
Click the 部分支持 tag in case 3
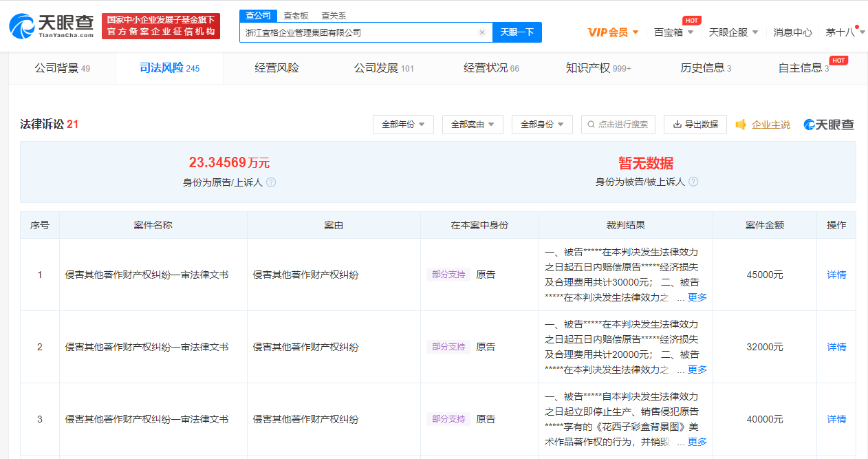[448, 419]
